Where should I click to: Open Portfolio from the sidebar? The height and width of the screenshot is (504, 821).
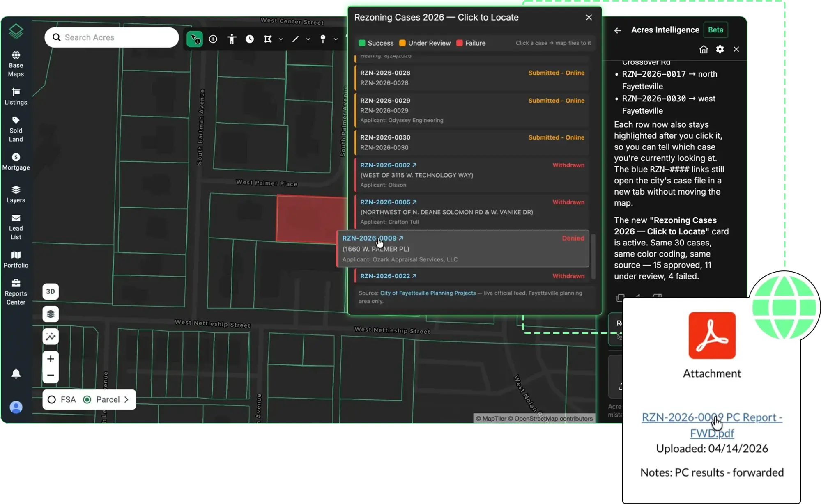point(16,260)
